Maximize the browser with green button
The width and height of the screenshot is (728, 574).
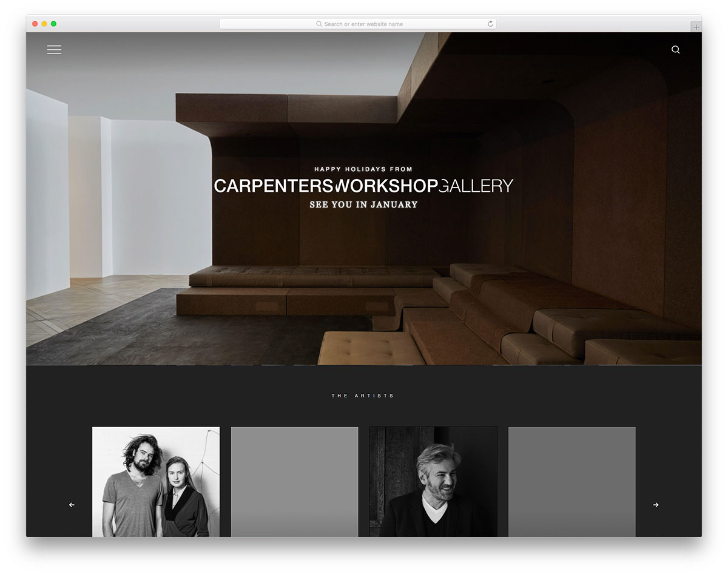click(x=53, y=24)
